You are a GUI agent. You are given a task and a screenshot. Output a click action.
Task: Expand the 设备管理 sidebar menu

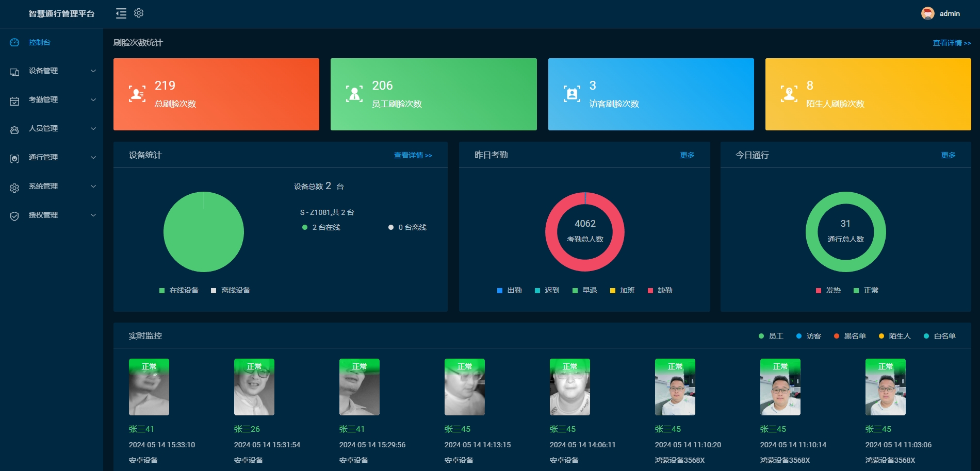[x=52, y=71]
